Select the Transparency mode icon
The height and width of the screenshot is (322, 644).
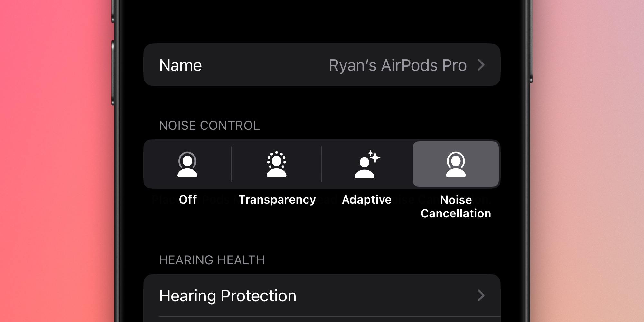coord(276,164)
